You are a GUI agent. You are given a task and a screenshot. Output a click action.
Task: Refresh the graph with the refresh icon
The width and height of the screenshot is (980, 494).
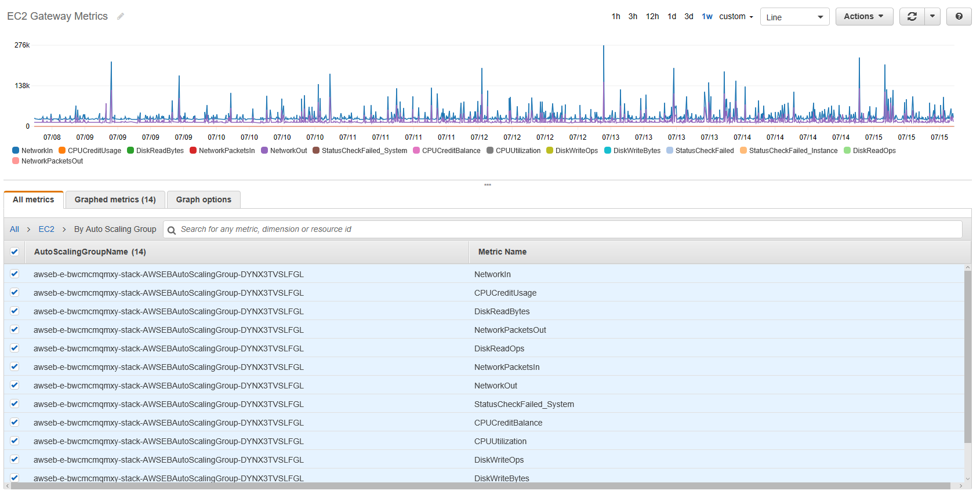912,16
